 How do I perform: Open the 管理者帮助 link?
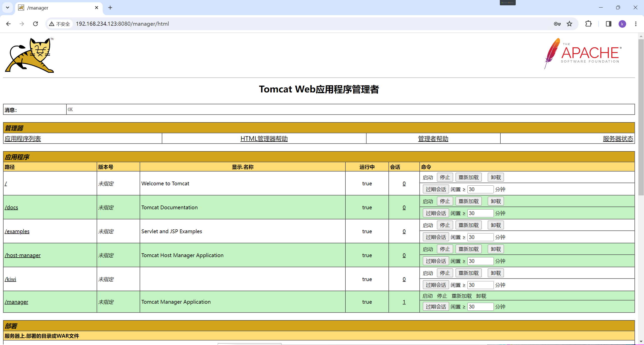click(x=433, y=139)
